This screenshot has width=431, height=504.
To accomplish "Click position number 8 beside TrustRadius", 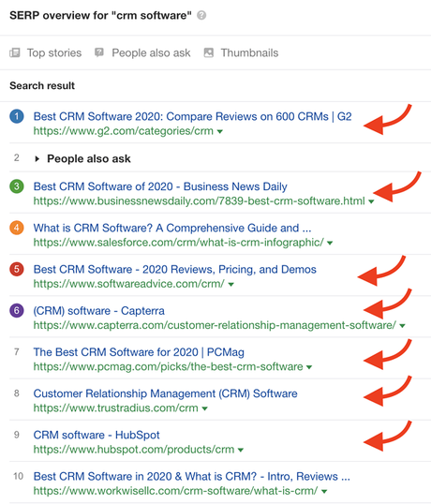I will [x=17, y=393].
